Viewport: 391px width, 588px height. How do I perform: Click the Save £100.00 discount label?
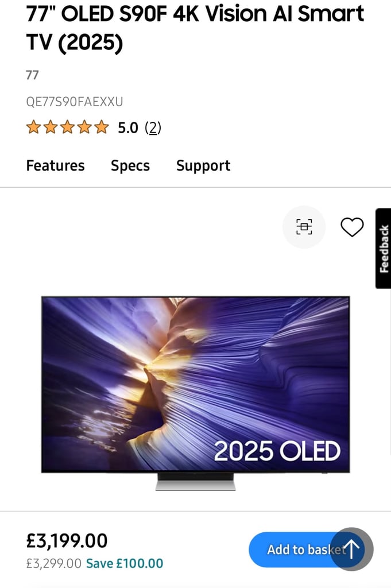click(125, 563)
